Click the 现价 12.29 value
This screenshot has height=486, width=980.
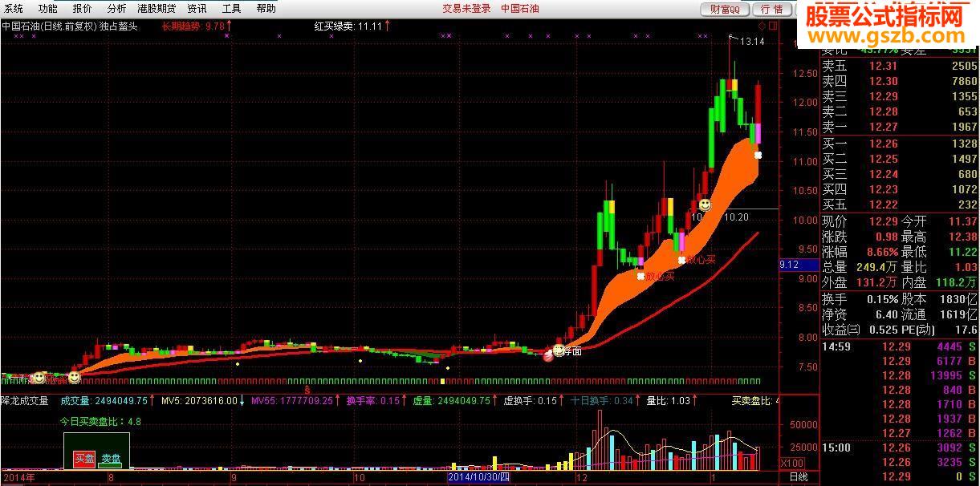pyautogui.click(x=883, y=221)
